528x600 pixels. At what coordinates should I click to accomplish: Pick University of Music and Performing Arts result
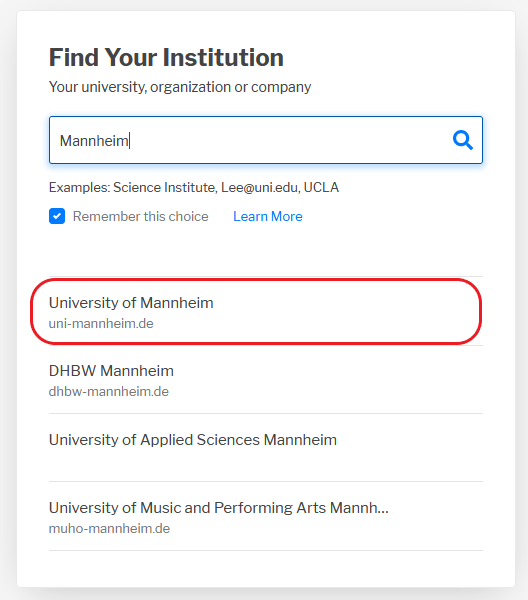pos(266,516)
